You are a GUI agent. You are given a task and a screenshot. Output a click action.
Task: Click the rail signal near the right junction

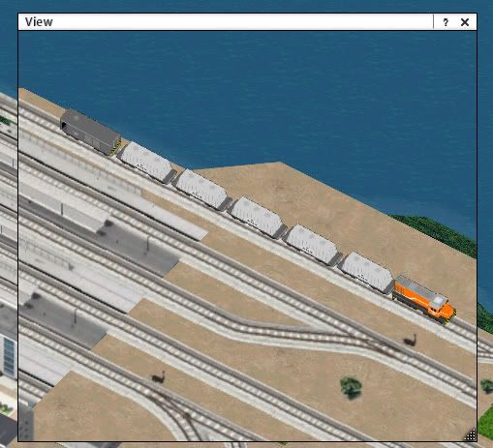[x=411, y=341]
